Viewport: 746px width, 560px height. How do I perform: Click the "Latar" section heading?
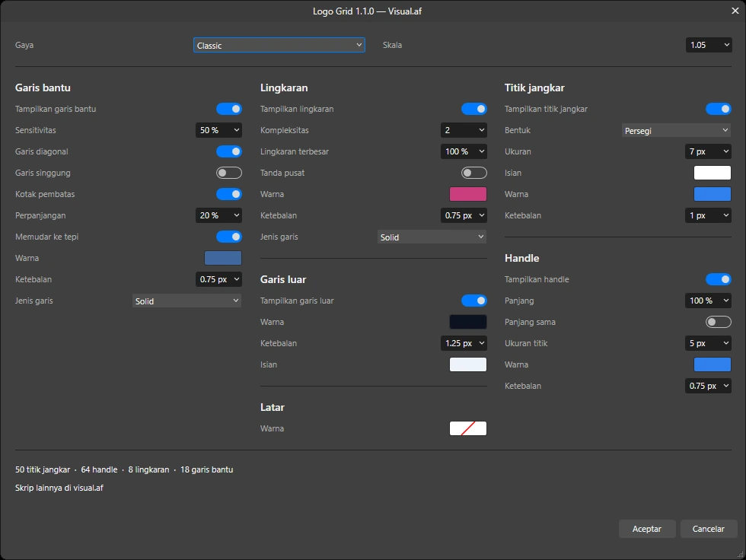[273, 407]
